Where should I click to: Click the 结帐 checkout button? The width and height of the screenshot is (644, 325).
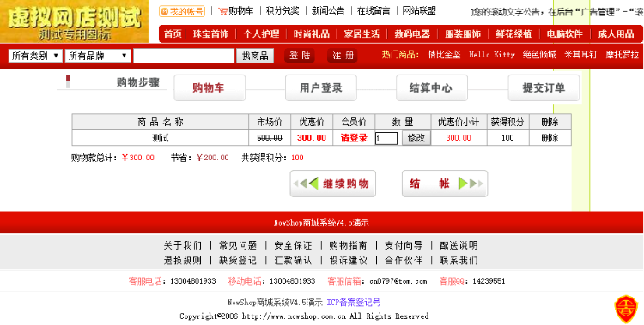click(445, 184)
